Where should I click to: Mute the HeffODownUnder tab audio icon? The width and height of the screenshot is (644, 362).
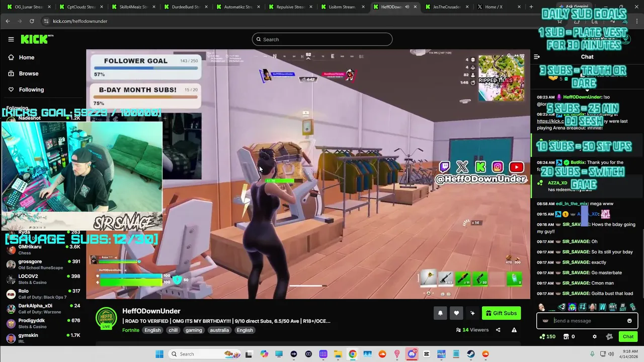point(407,7)
